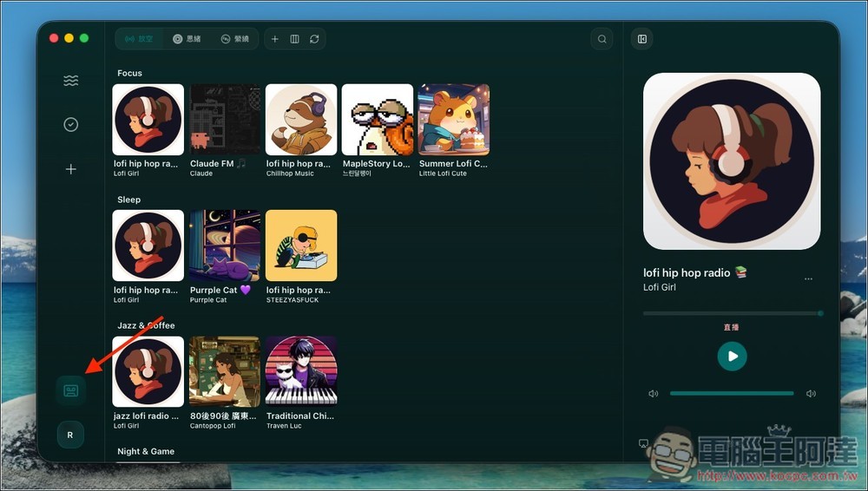The width and height of the screenshot is (868, 491).
Task: Collapse the player side panel
Action: [642, 39]
